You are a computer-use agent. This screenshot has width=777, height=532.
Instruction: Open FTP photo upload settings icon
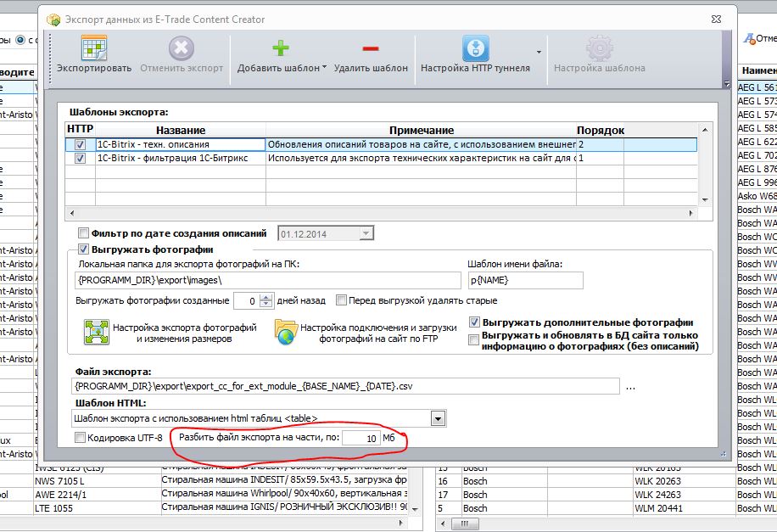286,333
